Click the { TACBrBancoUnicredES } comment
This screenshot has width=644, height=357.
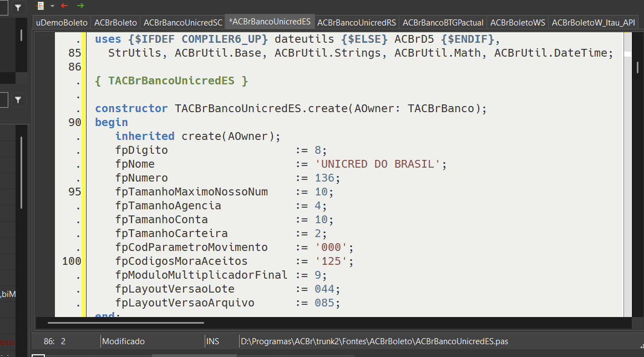point(171,81)
